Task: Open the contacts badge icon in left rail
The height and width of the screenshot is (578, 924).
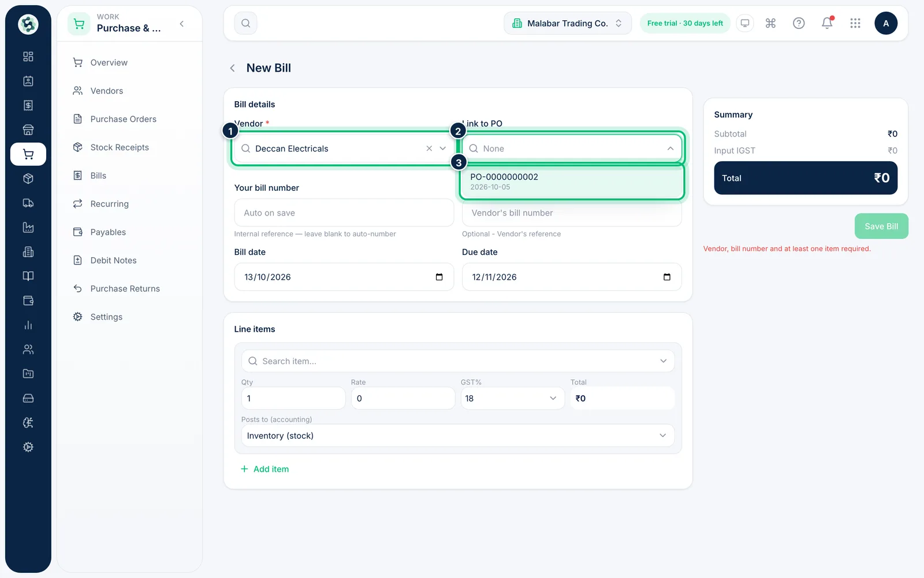Action: pyautogui.click(x=28, y=81)
